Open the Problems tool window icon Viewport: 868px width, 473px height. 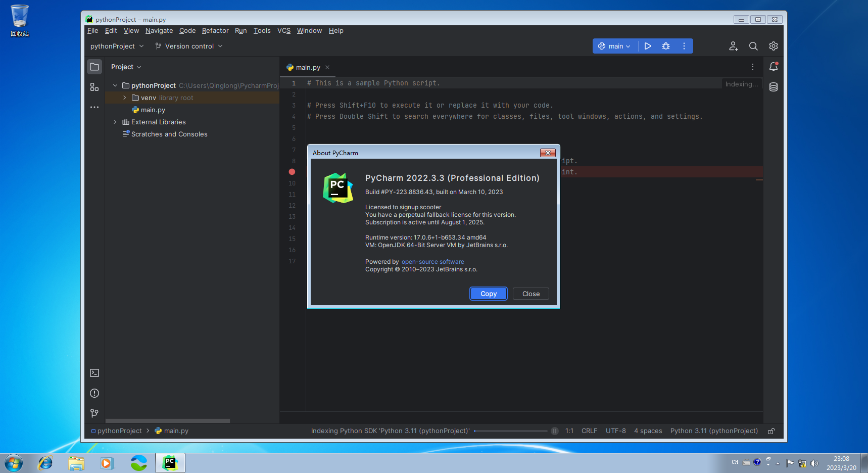pyautogui.click(x=94, y=393)
